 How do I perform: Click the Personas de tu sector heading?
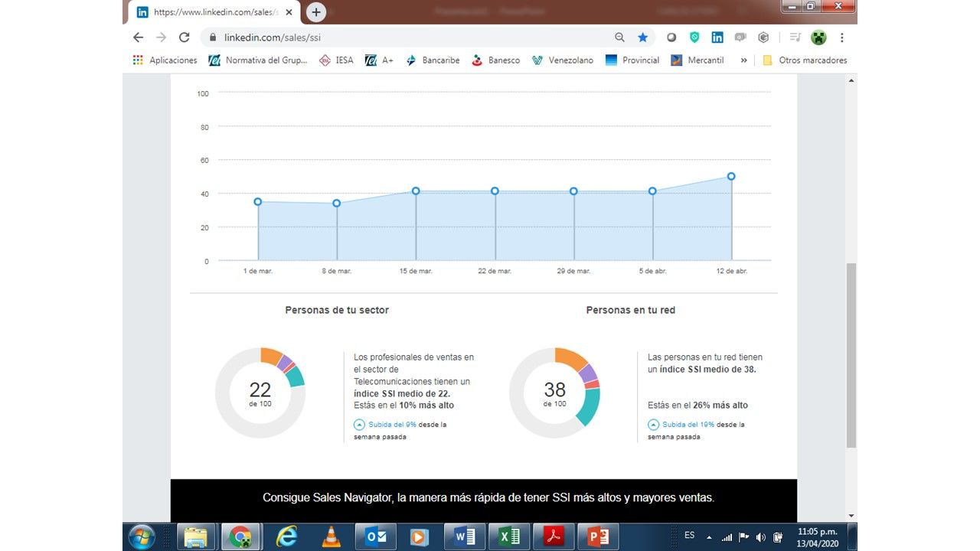[337, 310]
